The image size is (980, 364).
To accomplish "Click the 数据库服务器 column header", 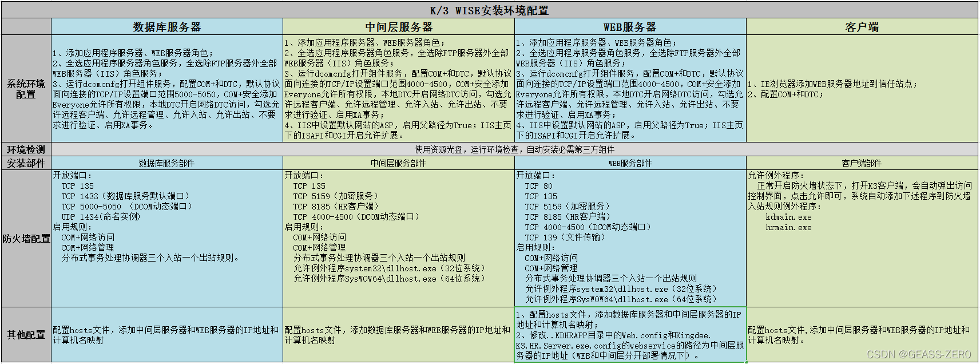I will 167,27.
